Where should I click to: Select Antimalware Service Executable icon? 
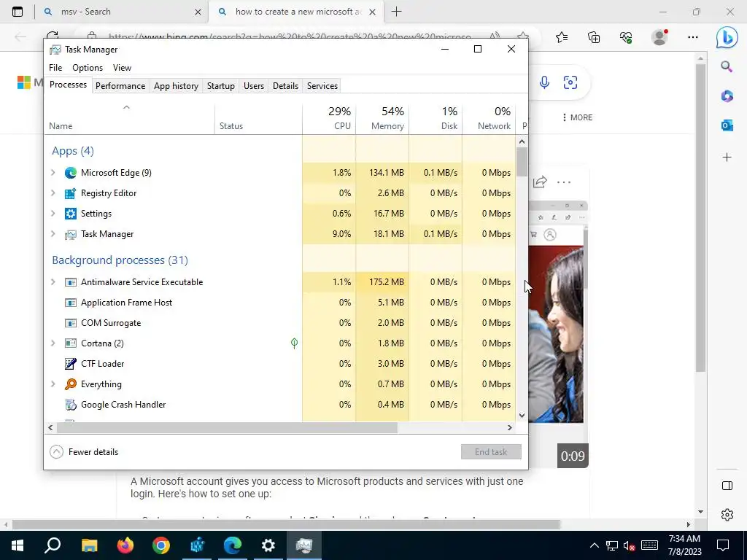pyautogui.click(x=71, y=282)
